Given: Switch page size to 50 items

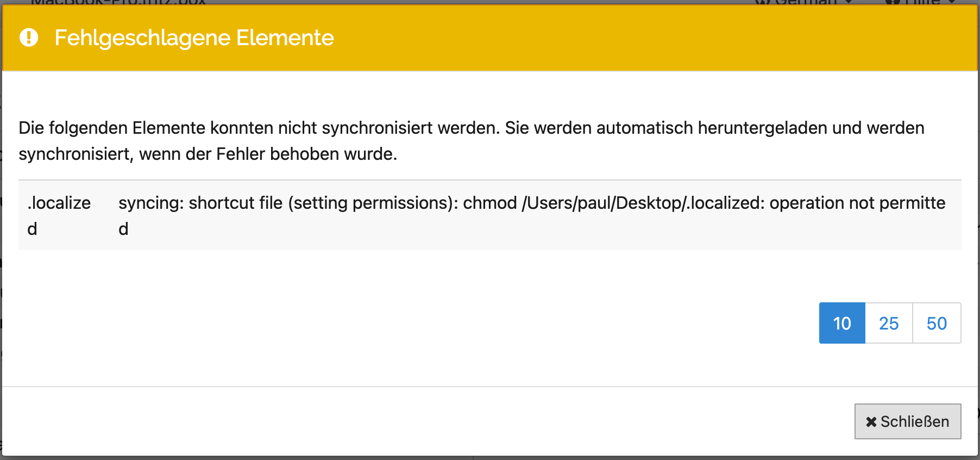Looking at the screenshot, I should click(937, 323).
